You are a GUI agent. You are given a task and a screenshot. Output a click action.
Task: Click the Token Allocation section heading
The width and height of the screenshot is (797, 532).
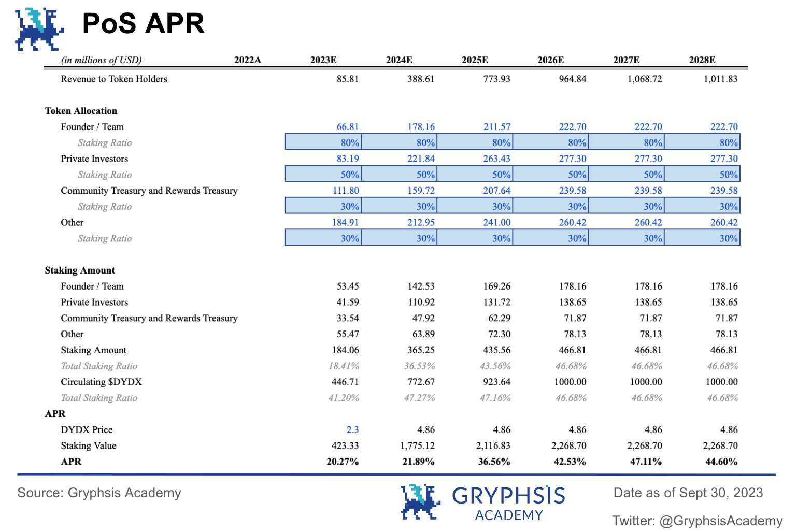81,111
